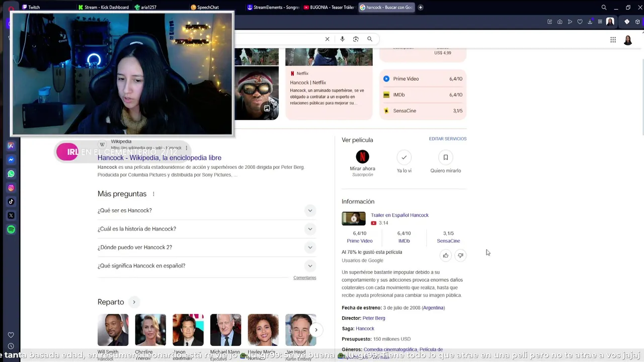Open Trailer en Español Hancock link
This screenshot has height=362, width=644.
pyautogui.click(x=399, y=215)
